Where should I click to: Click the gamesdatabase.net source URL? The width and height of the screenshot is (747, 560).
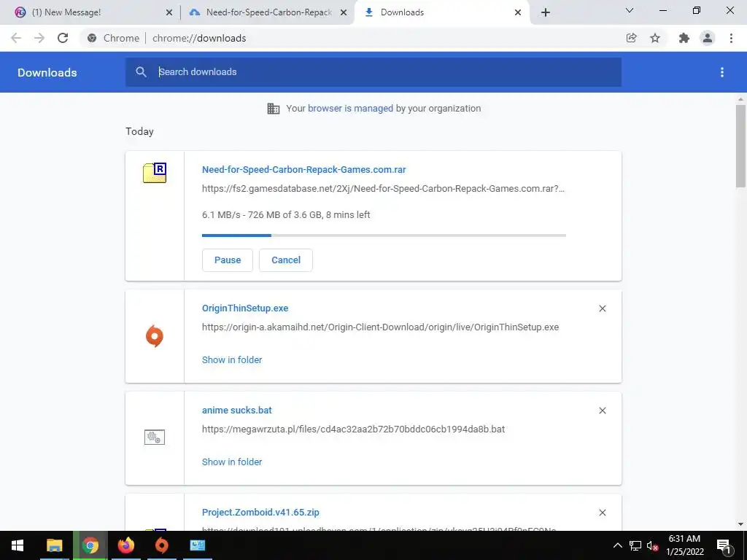(384, 189)
